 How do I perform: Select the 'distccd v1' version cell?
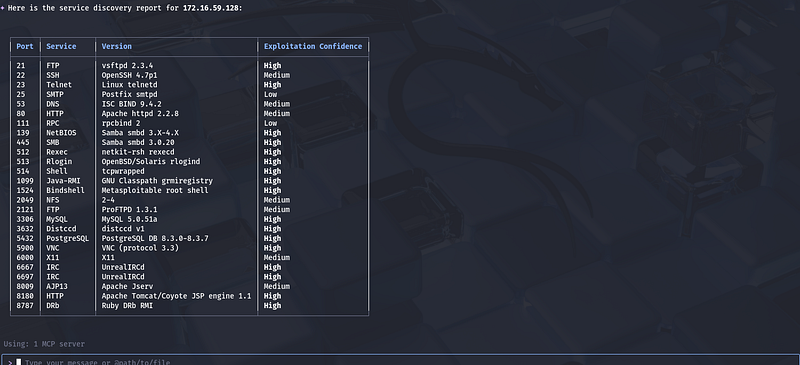[123, 229]
